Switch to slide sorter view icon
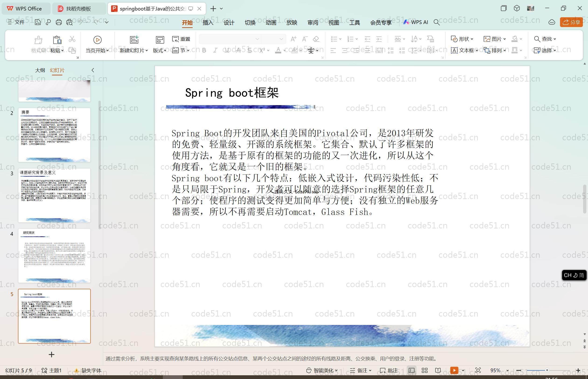 (425, 370)
